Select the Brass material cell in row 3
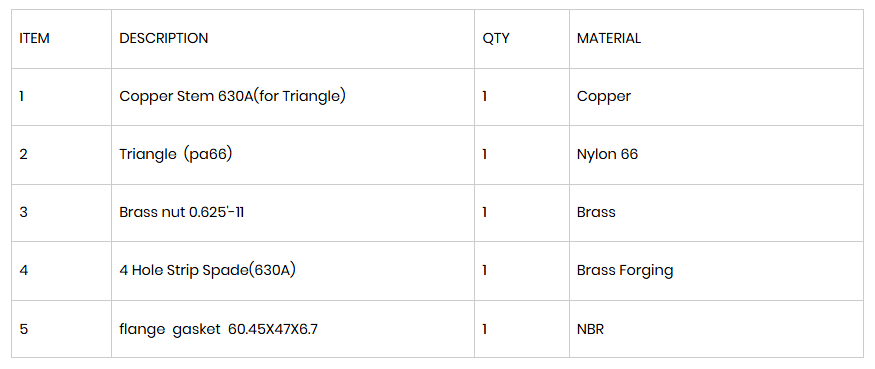Viewport: 875px width, 369px height. 717,213
